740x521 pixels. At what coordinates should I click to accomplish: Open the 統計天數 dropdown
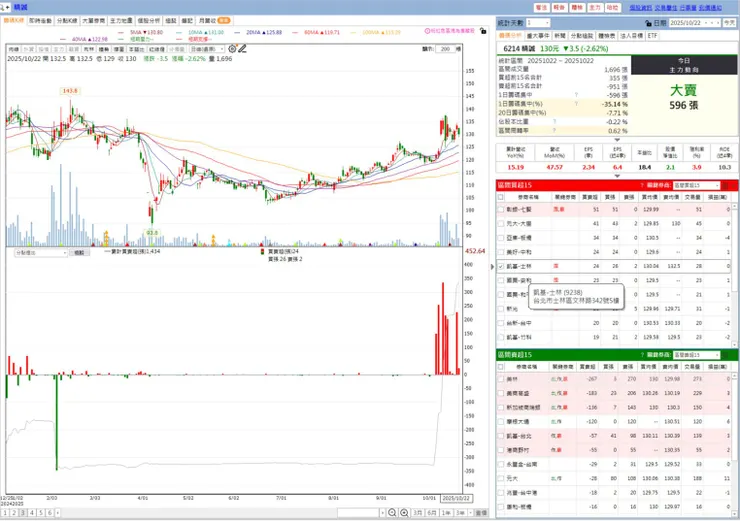pos(538,23)
